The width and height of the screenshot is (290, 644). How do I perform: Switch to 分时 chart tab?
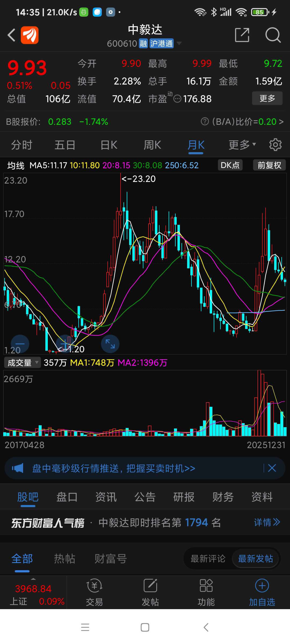pos(22,145)
